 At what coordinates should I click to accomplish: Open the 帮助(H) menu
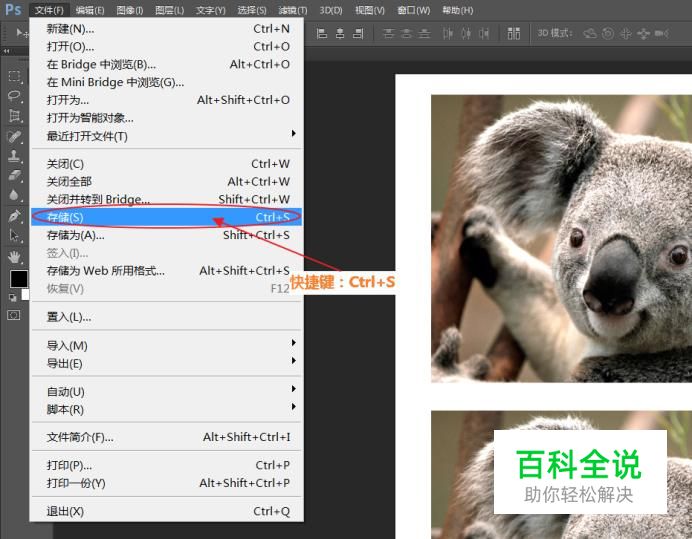pos(458,10)
